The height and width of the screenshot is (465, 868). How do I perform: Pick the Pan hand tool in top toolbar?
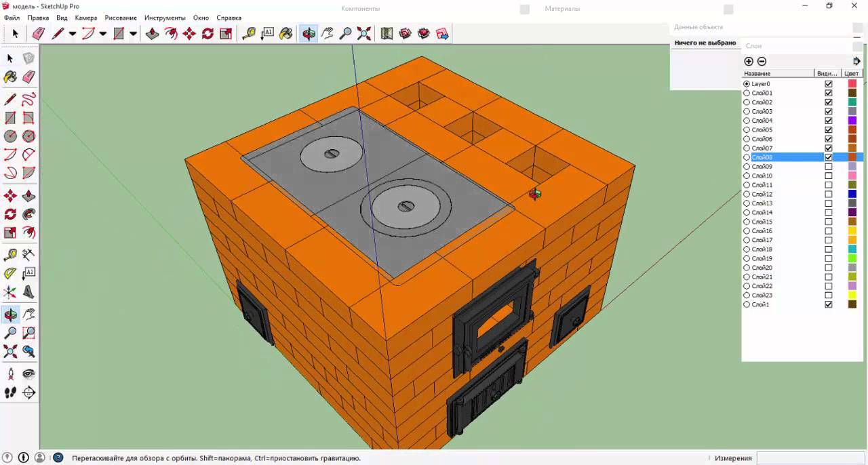327,33
